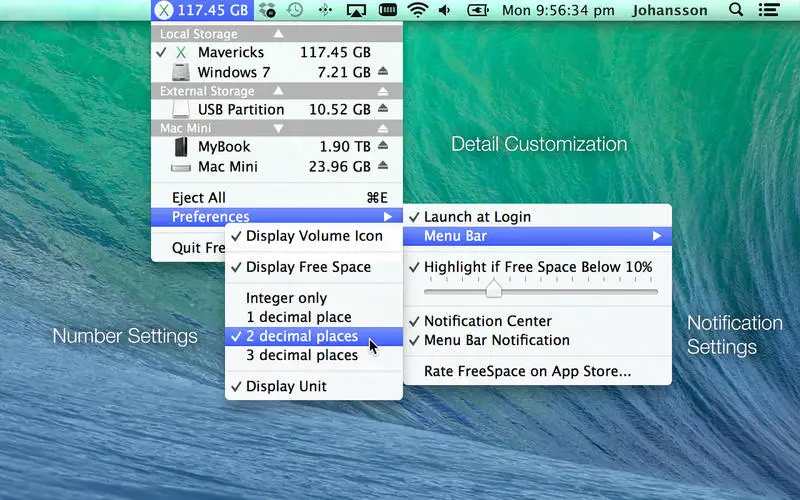This screenshot has height=500, width=800.
Task: Click the 10.52 GB free space value
Action: 340,109
